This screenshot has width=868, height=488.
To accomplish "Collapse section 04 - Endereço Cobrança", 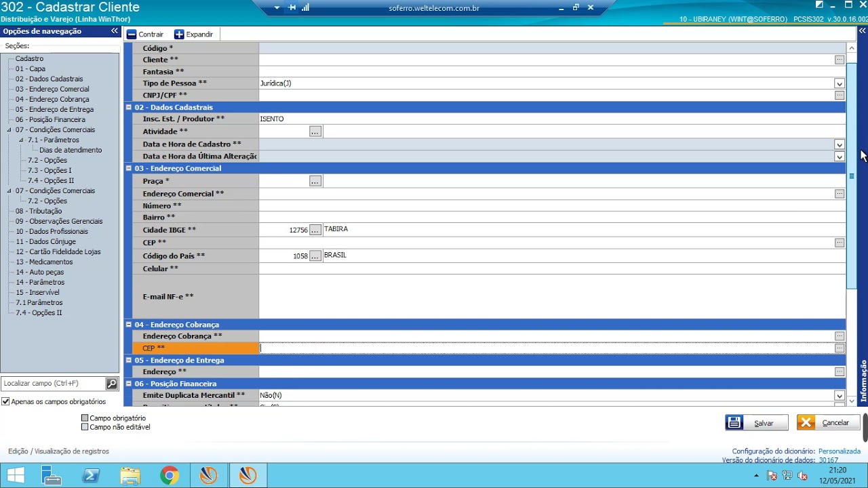I will (x=129, y=325).
